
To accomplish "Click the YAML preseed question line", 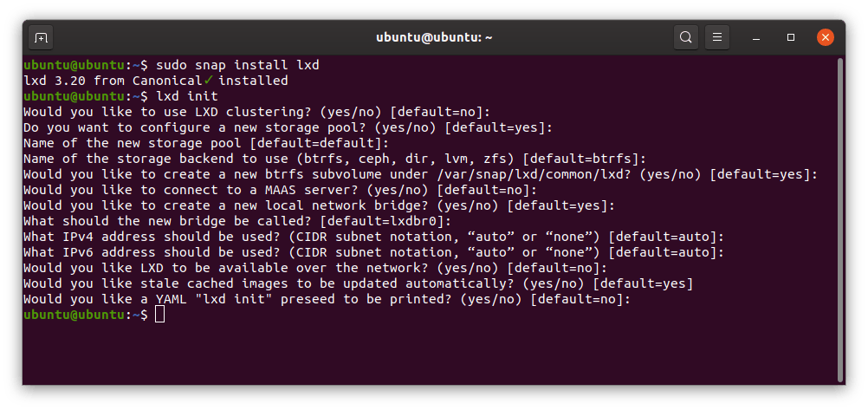I will (x=327, y=299).
